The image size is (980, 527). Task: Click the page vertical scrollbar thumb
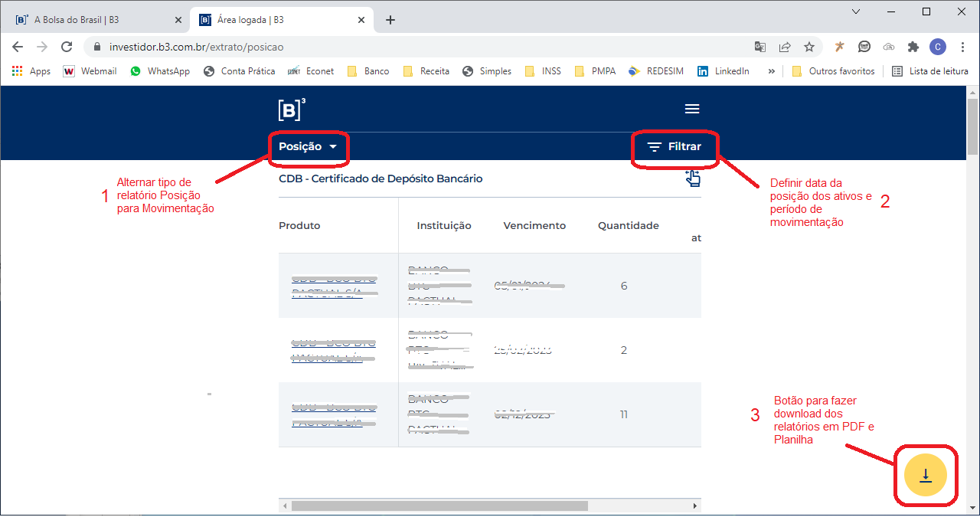tap(973, 126)
